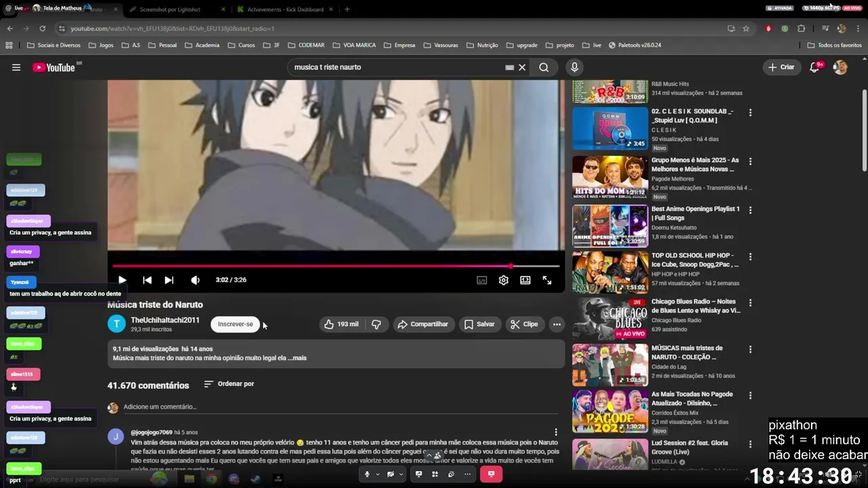Viewport: 868px width, 488px height.
Task: Expand the description with ...mais
Action: [x=296, y=358]
